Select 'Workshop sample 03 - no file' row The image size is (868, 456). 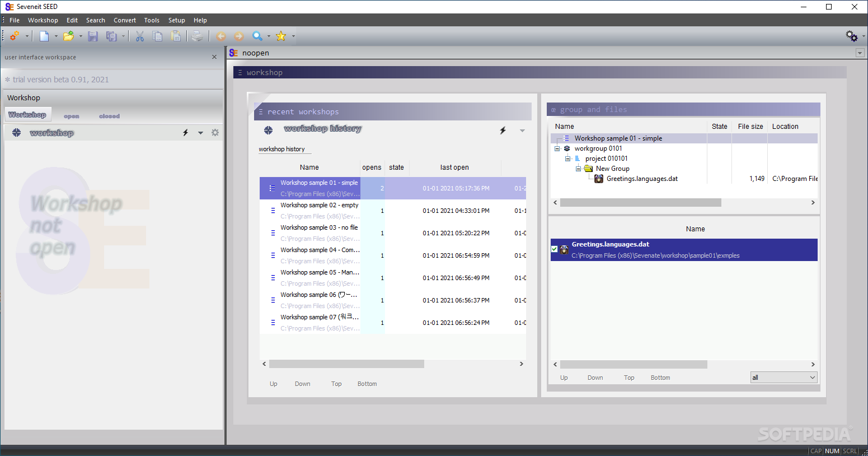pos(392,233)
